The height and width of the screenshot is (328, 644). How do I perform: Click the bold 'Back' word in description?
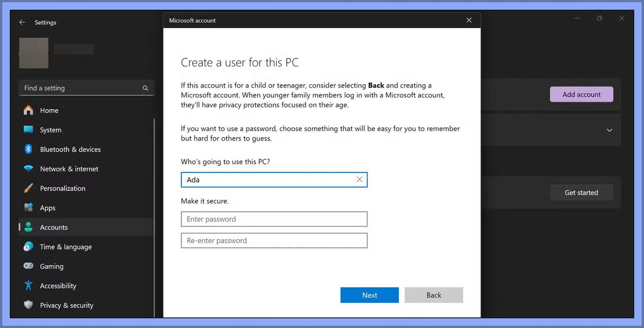click(x=376, y=86)
